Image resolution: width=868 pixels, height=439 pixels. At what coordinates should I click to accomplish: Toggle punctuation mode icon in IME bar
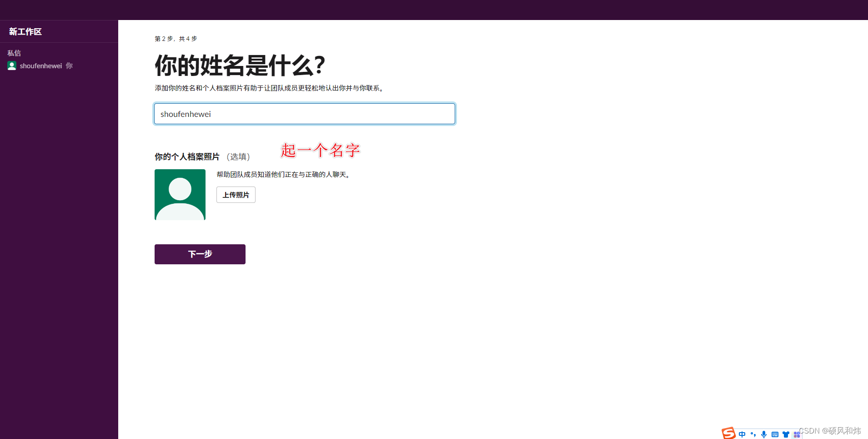point(753,434)
